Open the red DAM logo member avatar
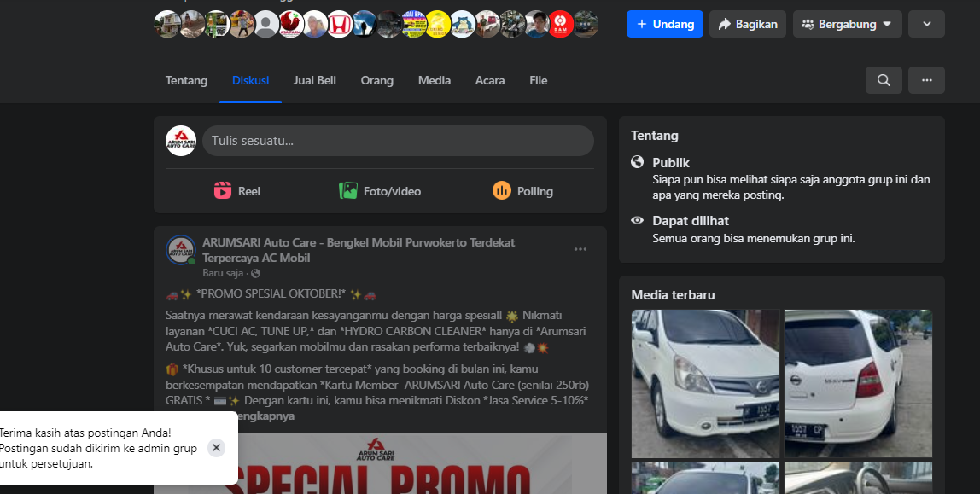Viewport: 980px width, 494px height. pos(561,25)
